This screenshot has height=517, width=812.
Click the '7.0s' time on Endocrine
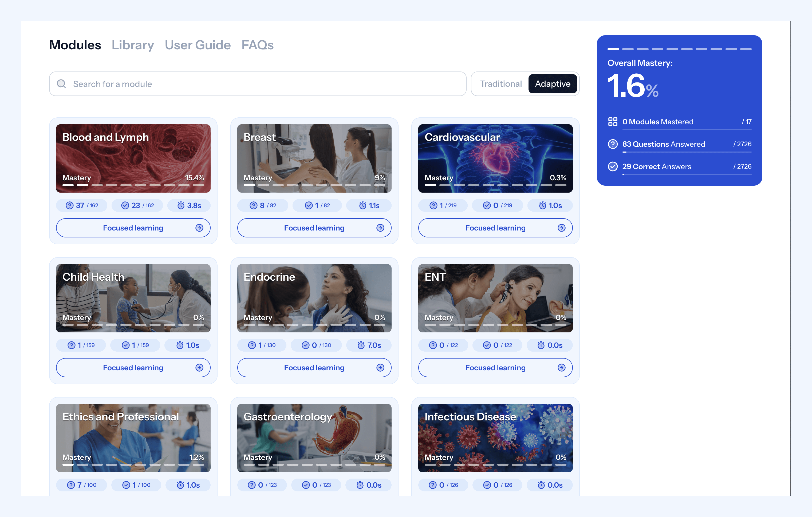(x=374, y=345)
